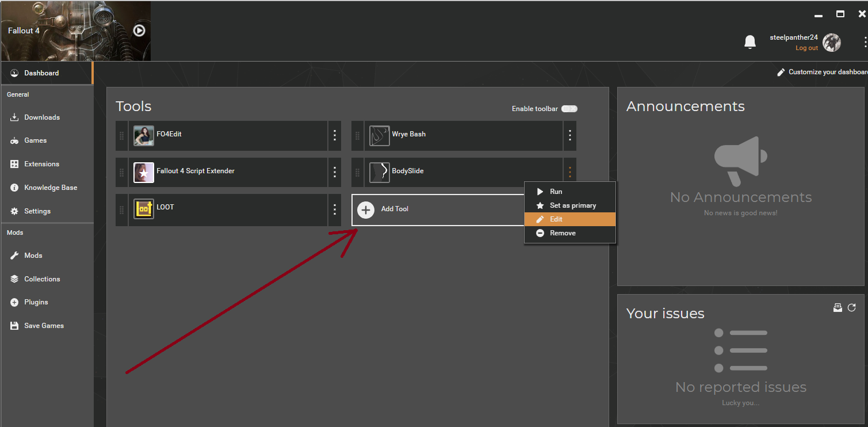Go to Downloads in the sidebar
Viewport: 868px width, 427px height.
coord(47,117)
